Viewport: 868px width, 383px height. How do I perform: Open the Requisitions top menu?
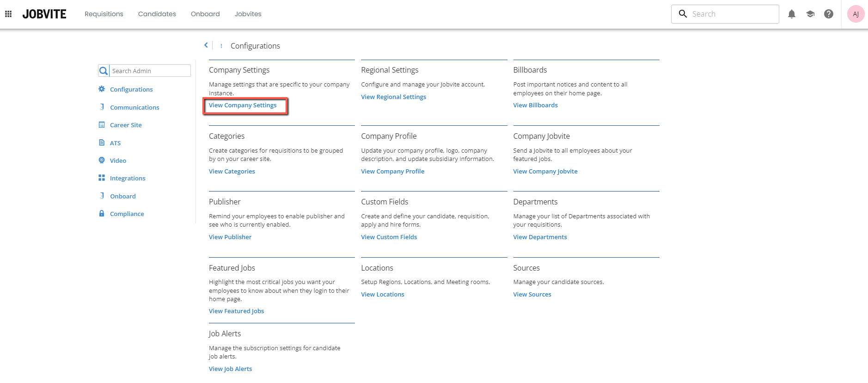point(104,14)
